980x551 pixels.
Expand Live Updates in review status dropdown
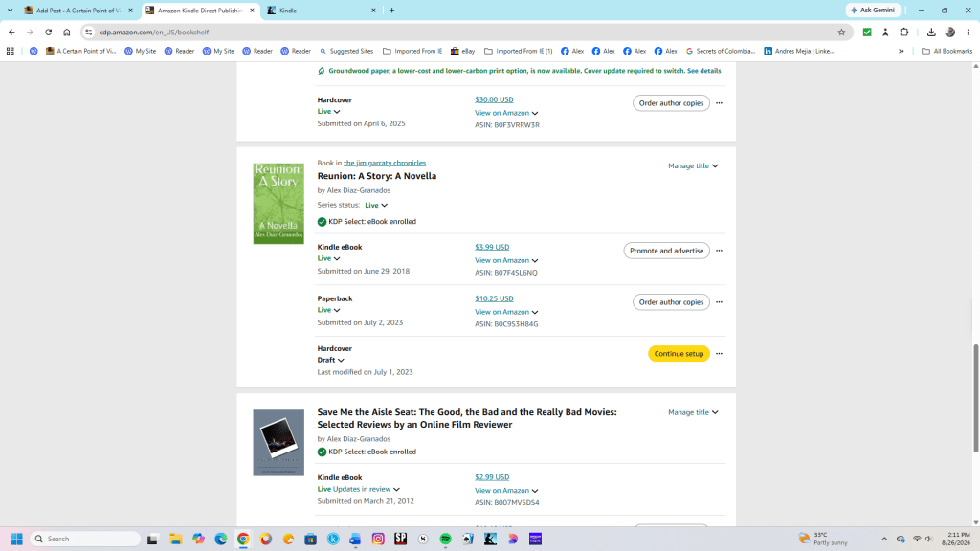[359, 489]
